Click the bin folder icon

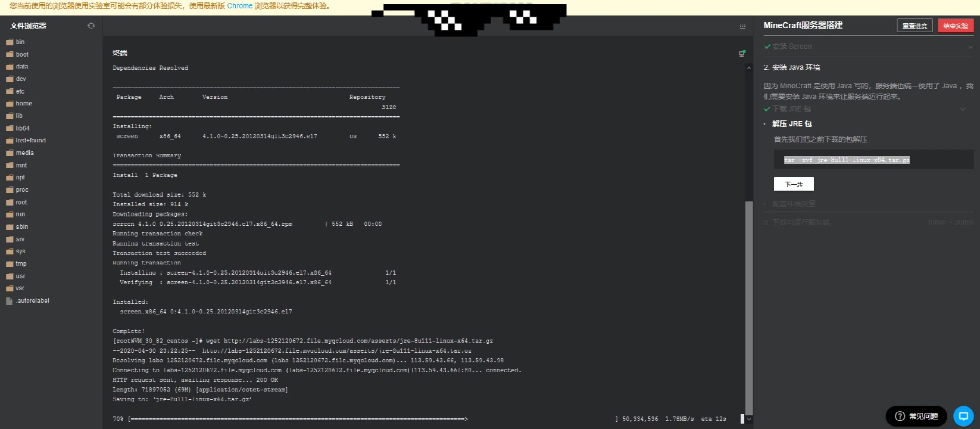tap(10, 42)
